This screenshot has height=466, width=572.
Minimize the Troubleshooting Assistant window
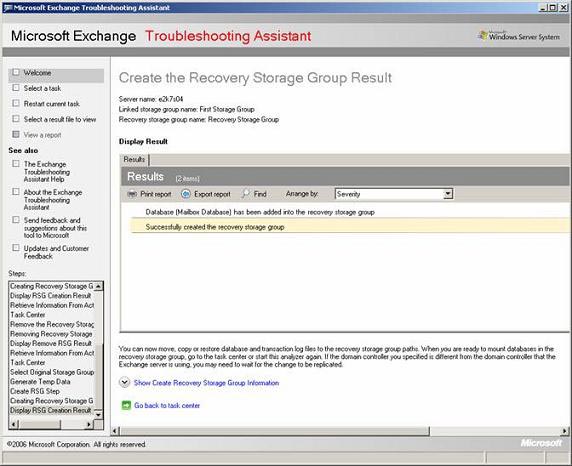click(x=544, y=7)
